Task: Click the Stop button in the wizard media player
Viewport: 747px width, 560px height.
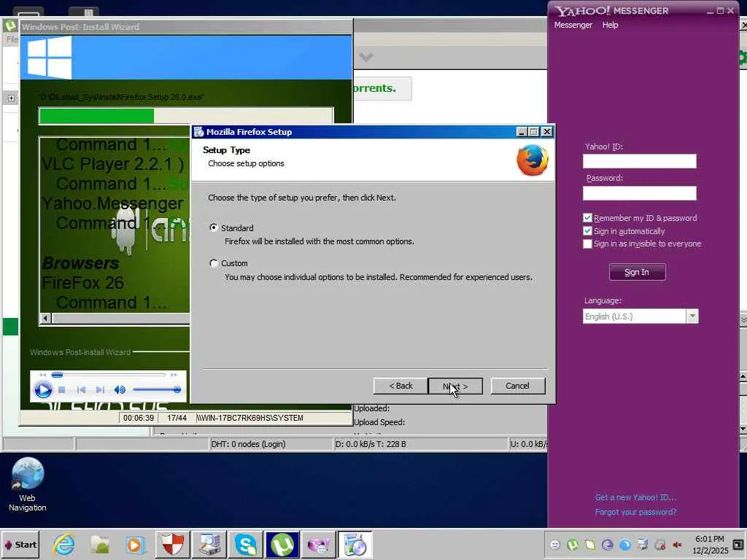Action: [61, 390]
